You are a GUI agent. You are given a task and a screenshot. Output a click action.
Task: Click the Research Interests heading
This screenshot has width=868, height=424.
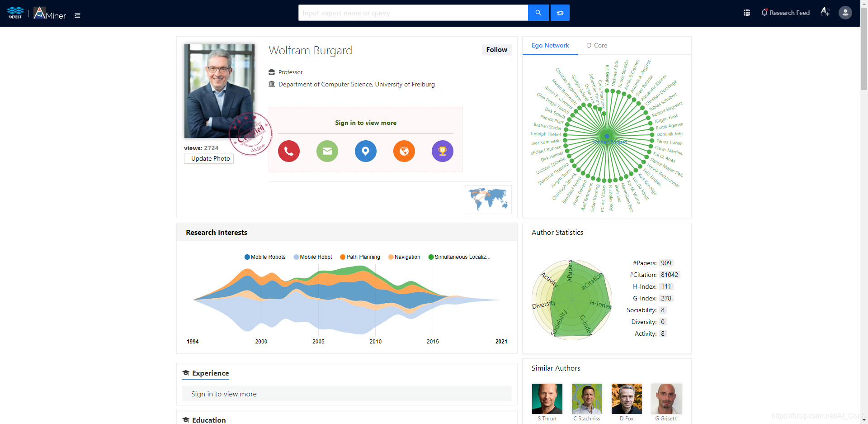tap(217, 233)
